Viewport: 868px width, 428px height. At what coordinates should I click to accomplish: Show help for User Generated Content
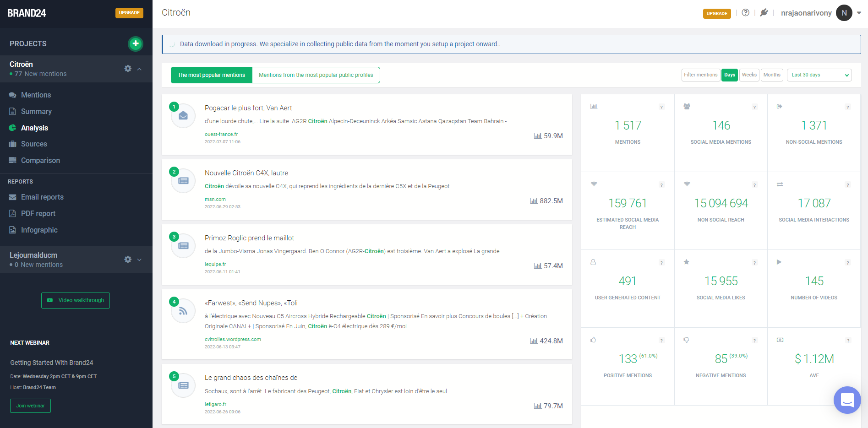(661, 263)
